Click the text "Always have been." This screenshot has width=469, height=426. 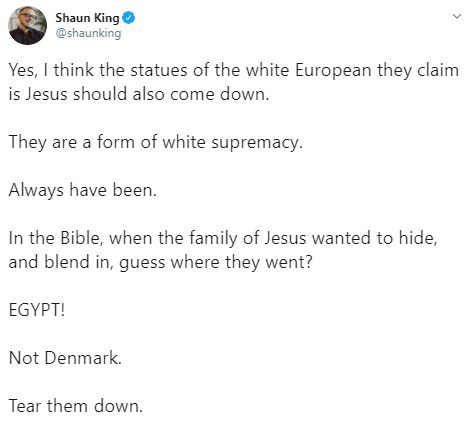pos(83,190)
